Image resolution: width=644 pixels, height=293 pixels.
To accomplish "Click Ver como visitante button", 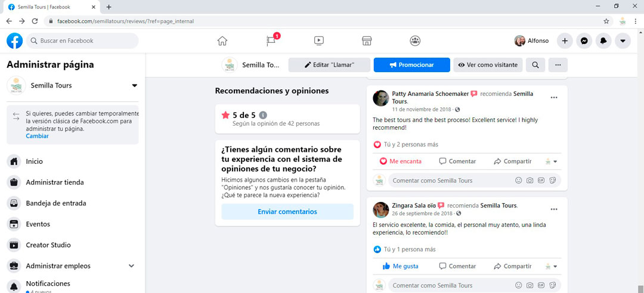I will 488,65.
